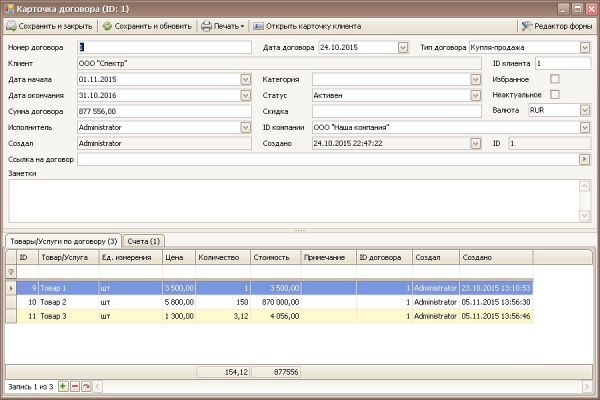Open the Статус dropdown list
The width and height of the screenshot is (600, 400).
pos(476,95)
